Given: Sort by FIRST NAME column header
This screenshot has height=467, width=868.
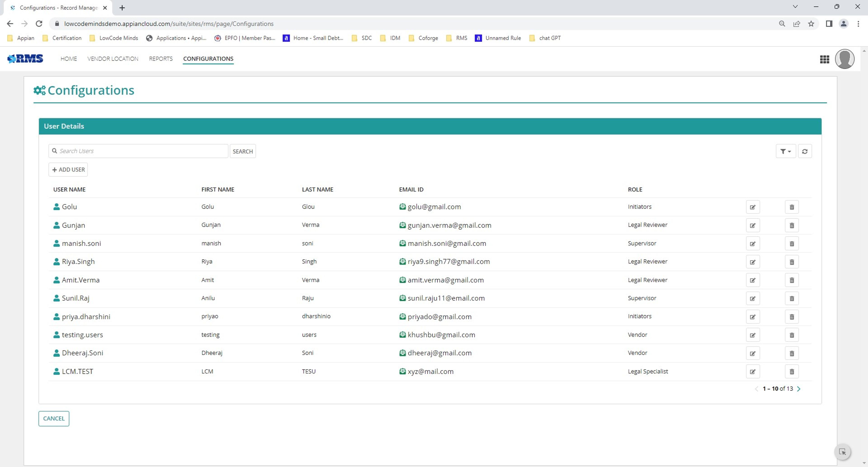Looking at the screenshot, I should 218,190.
